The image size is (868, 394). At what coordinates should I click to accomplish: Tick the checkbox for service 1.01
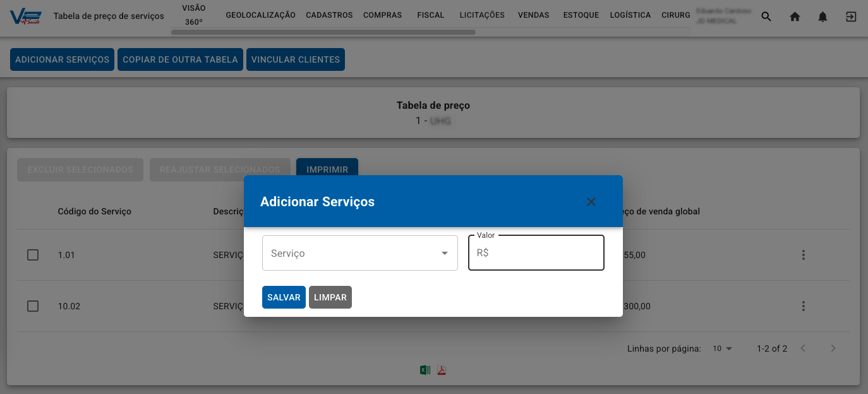coord(33,255)
